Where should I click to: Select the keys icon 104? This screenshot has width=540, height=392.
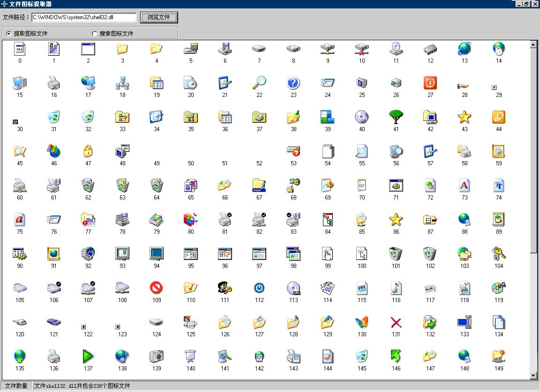(x=498, y=253)
